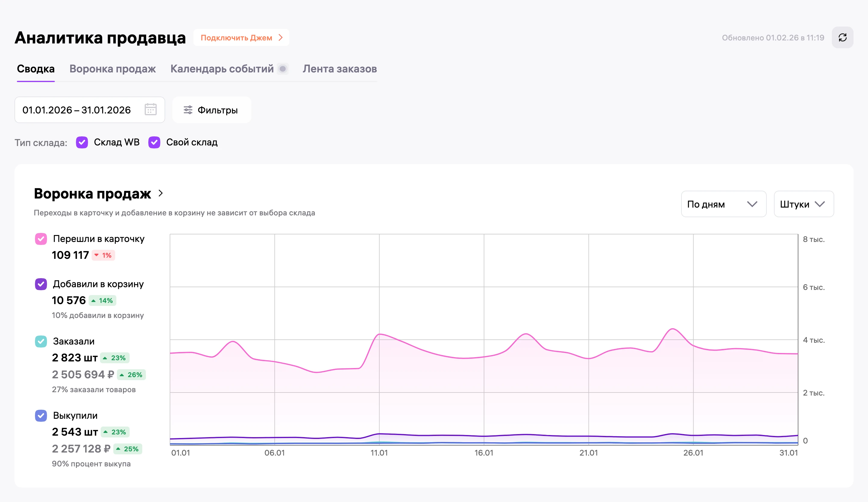This screenshot has height=502, width=868.
Task: Open the Фильтры button
Action: [x=212, y=110]
